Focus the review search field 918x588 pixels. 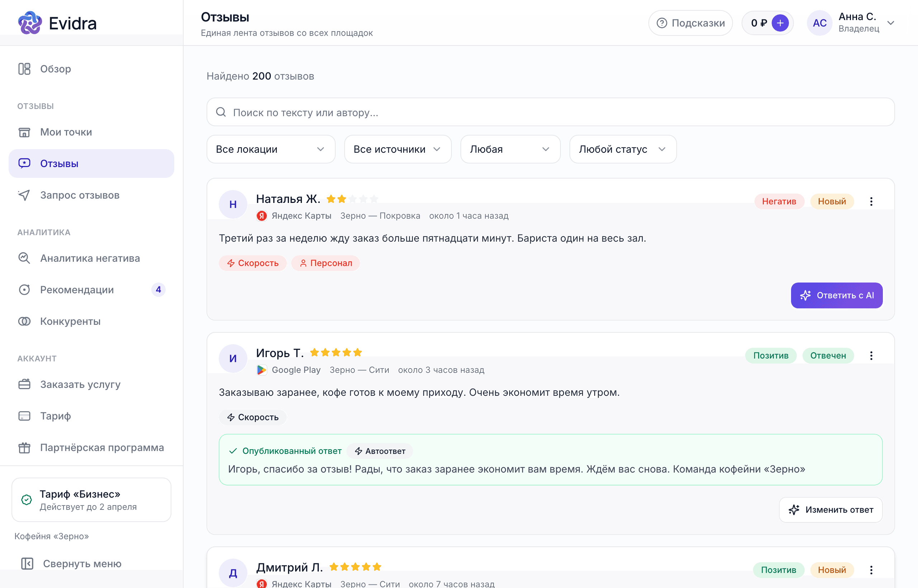click(550, 112)
